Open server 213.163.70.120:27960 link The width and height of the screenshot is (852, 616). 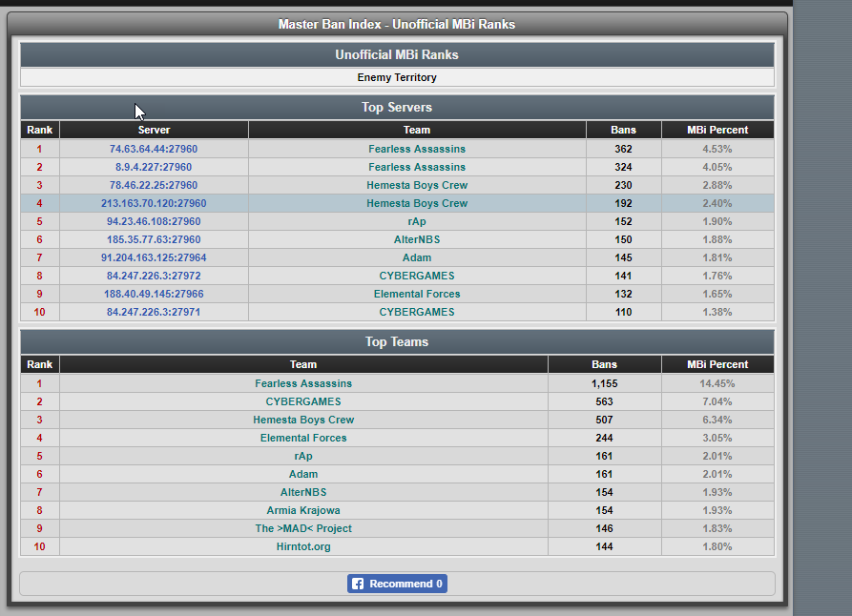point(154,203)
